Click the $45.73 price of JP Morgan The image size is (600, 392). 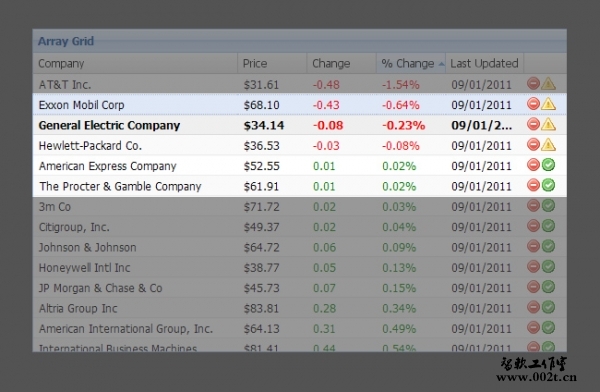(x=262, y=288)
